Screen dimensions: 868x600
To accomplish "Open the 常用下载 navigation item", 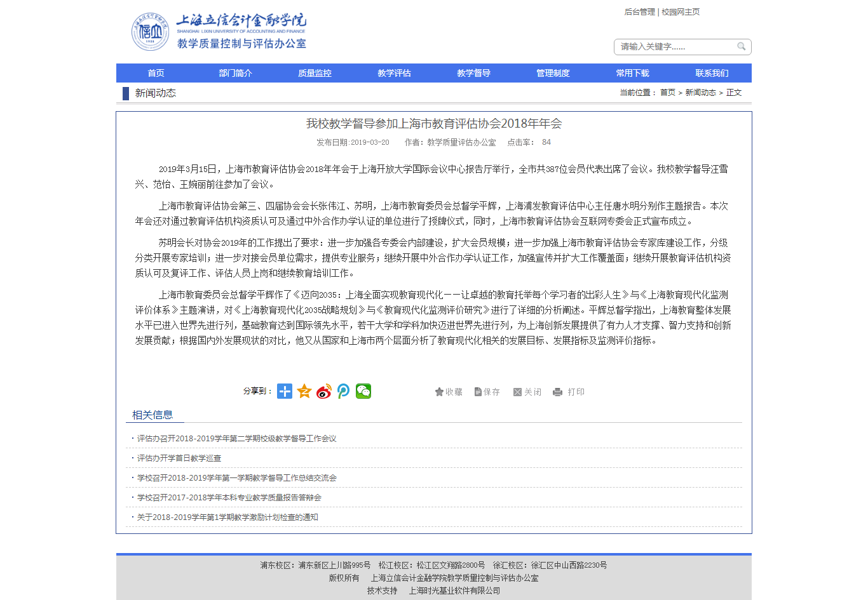I will click(633, 73).
